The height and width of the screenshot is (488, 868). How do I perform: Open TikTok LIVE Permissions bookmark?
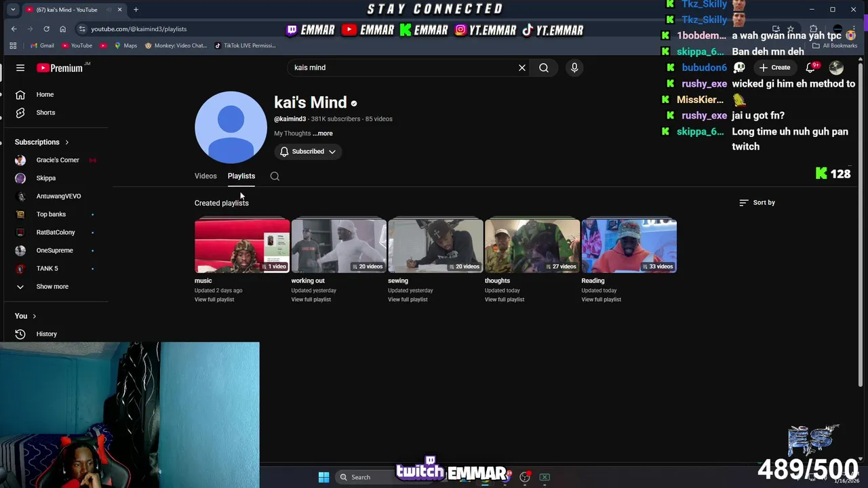point(245,45)
